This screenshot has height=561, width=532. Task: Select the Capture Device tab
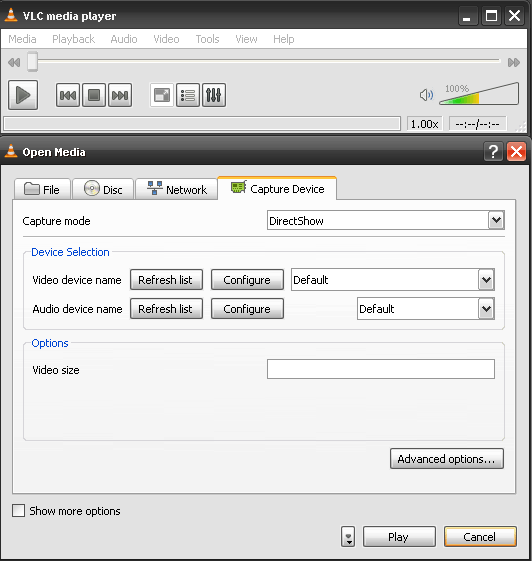coord(277,189)
